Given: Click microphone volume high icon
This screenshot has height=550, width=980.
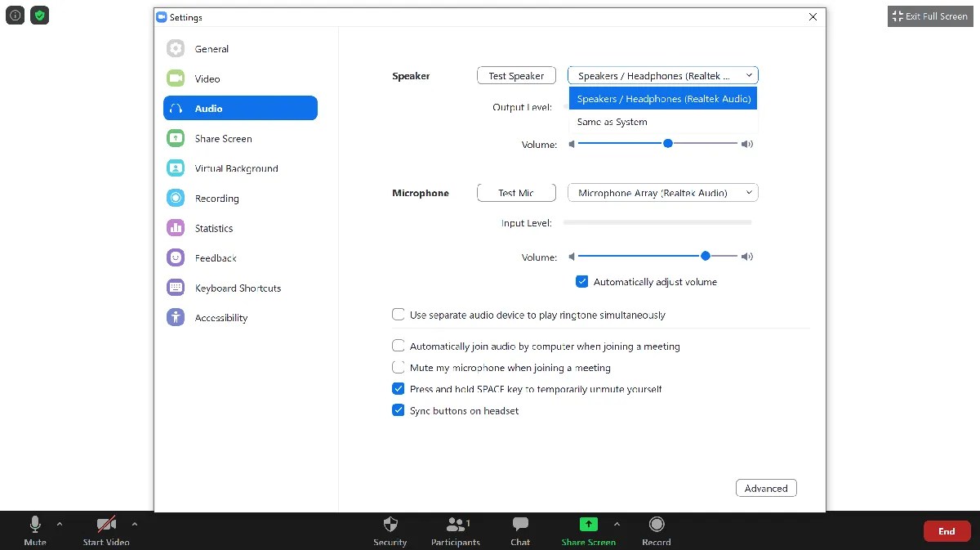Looking at the screenshot, I should coord(747,257).
